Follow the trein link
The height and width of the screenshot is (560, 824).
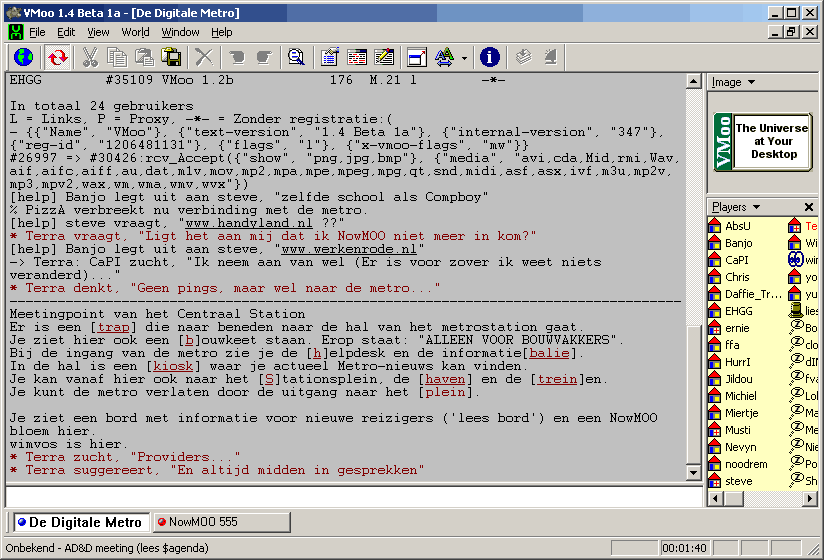click(x=557, y=379)
